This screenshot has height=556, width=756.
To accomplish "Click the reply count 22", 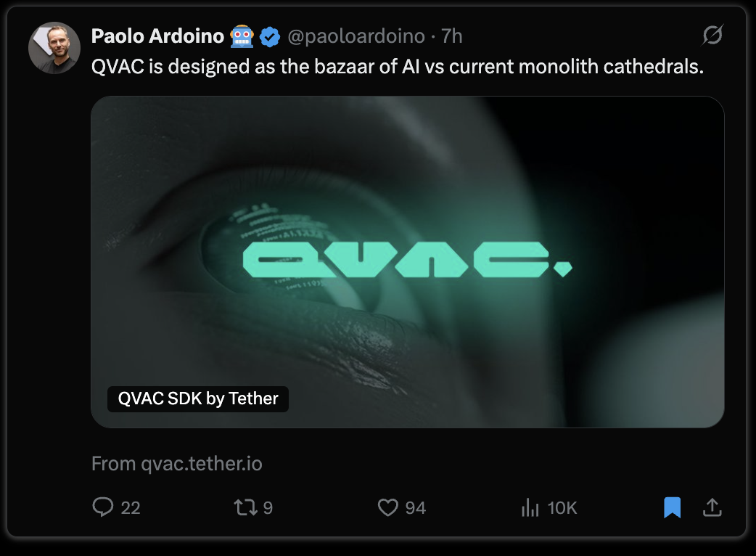I will point(130,508).
